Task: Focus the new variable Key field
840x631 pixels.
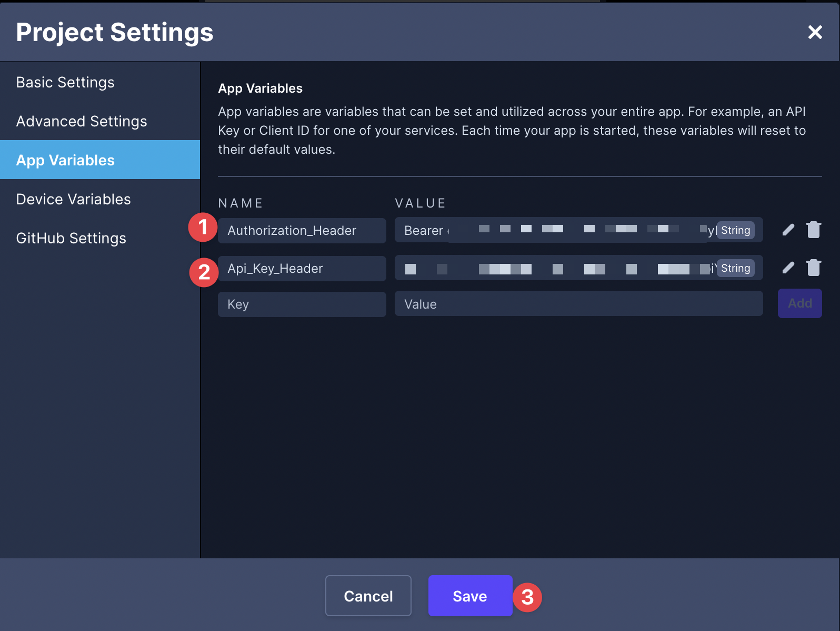Action: pyautogui.click(x=302, y=304)
